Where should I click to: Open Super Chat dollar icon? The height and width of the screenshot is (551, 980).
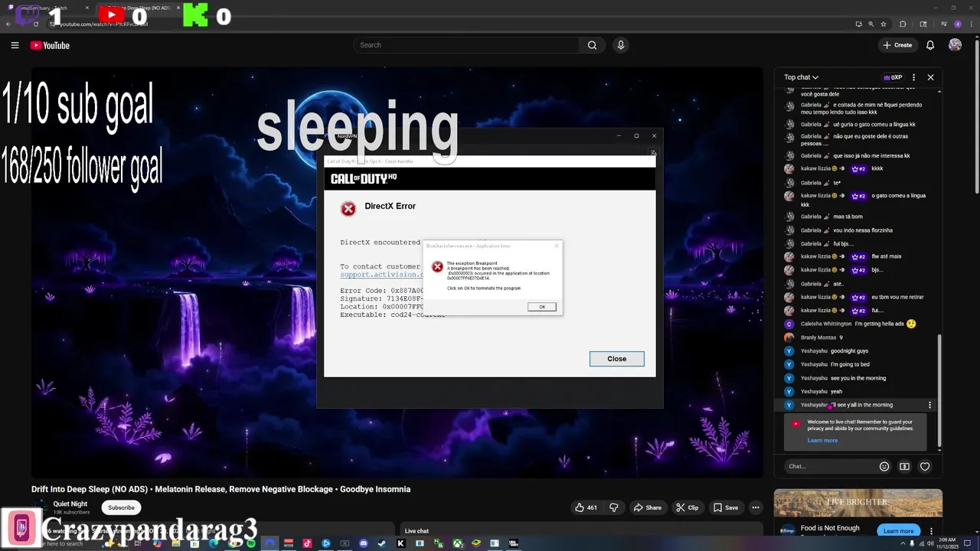[x=904, y=466]
